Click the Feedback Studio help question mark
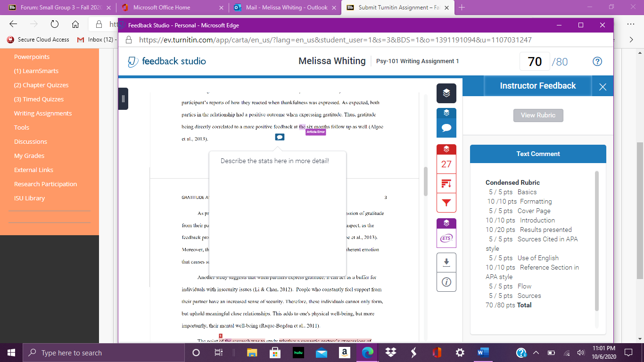Viewport: 644px width, 362px height. (x=597, y=62)
